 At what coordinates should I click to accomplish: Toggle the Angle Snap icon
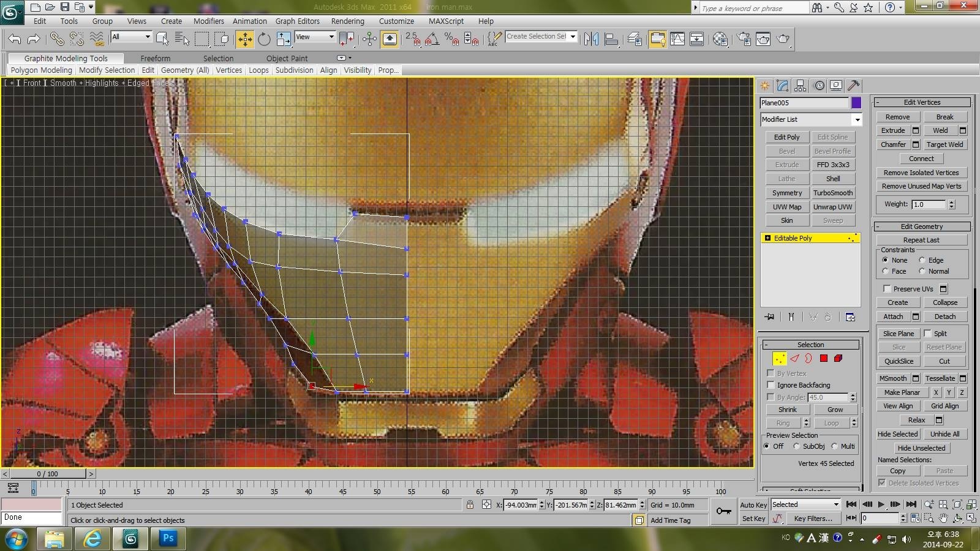[x=432, y=39]
